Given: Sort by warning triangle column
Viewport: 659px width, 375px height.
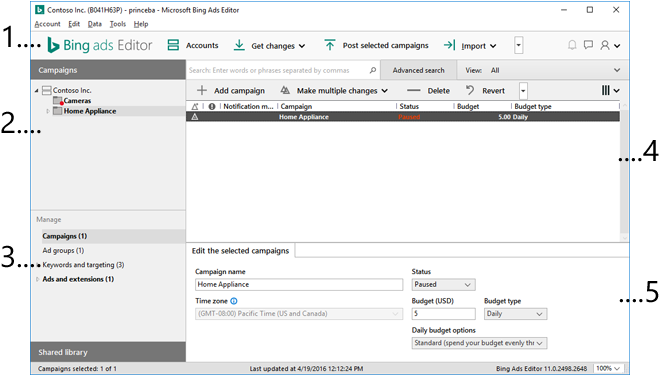Looking at the screenshot, I should [x=195, y=106].
